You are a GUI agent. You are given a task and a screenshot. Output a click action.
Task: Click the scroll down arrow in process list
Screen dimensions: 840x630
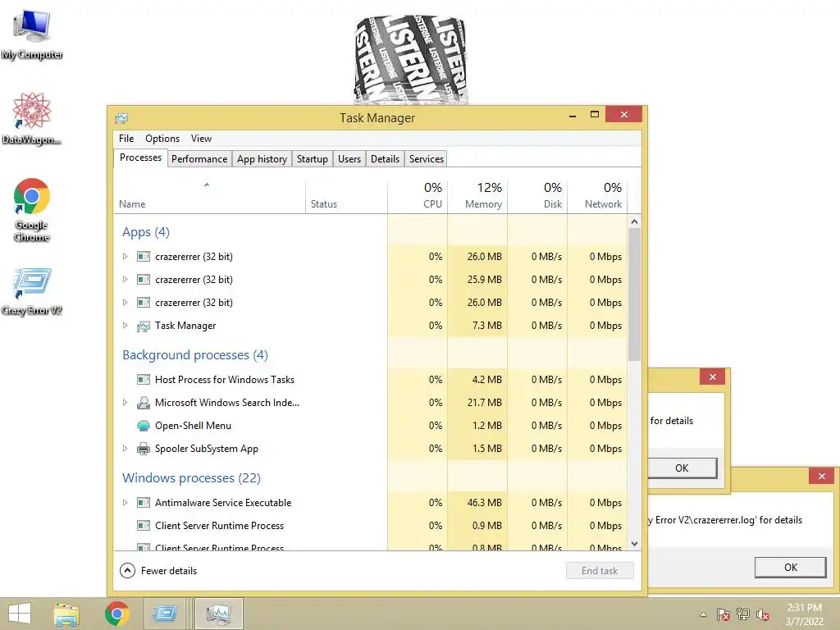pyautogui.click(x=634, y=544)
